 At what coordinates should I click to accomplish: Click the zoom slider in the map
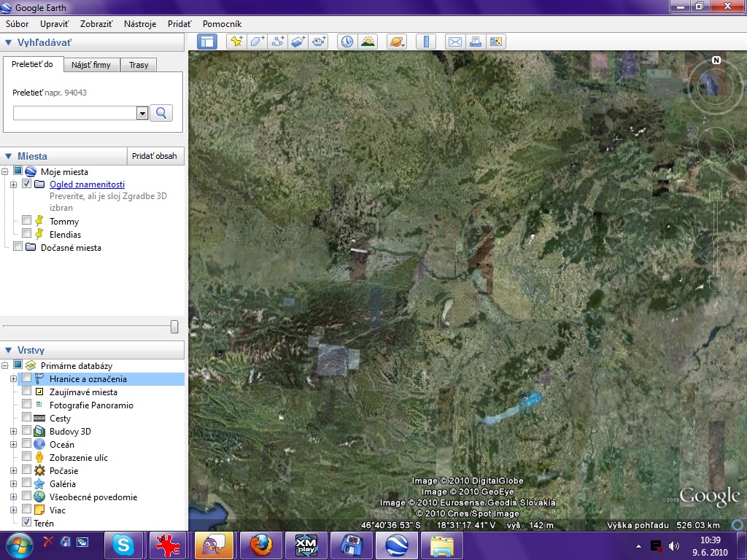coord(716,238)
